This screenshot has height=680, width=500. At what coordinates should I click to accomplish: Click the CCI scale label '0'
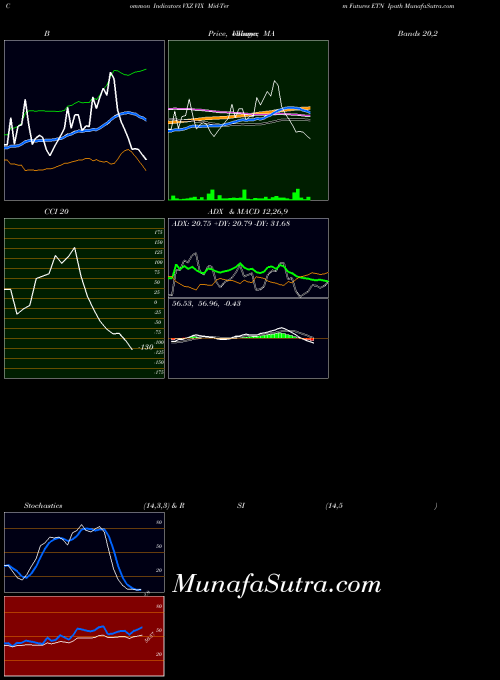156,302
